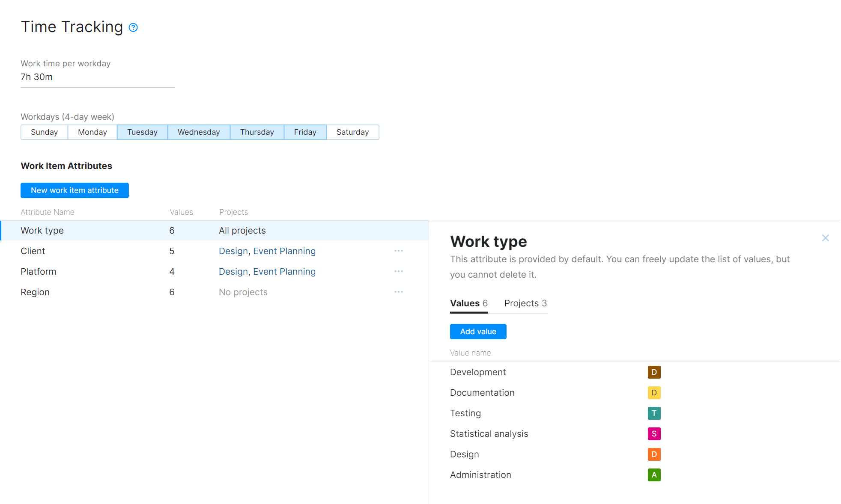Click the Testing value color badge
The height and width of the screenshot is (504, 841).
pos(654,413)
